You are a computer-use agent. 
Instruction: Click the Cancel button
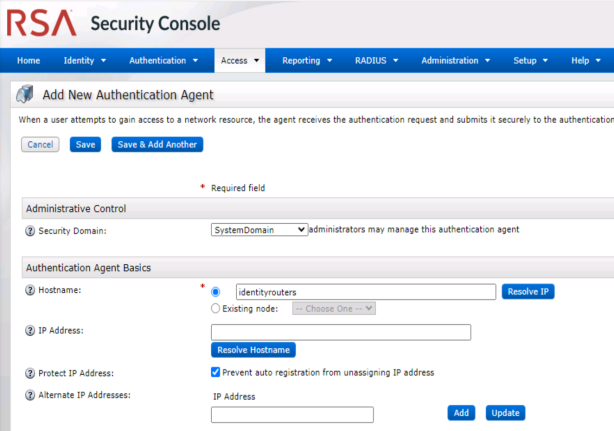tap(40, 144)
